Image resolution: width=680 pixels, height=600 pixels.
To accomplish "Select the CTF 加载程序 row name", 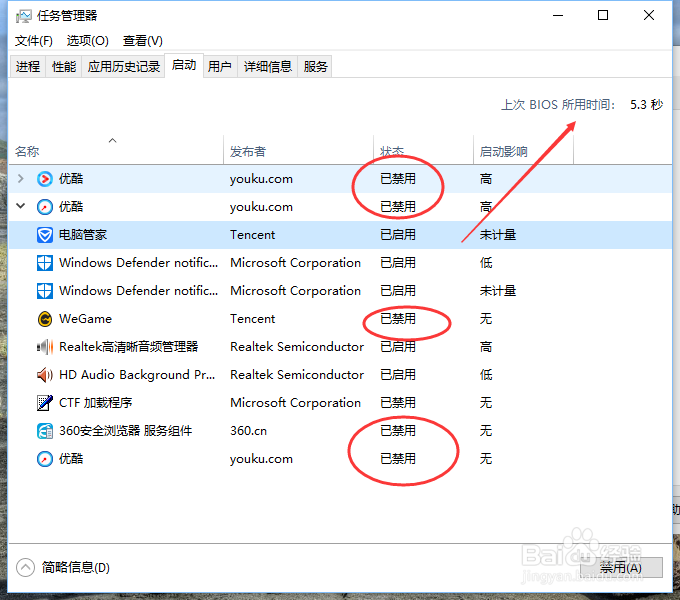I will click(x=95, y=403).
